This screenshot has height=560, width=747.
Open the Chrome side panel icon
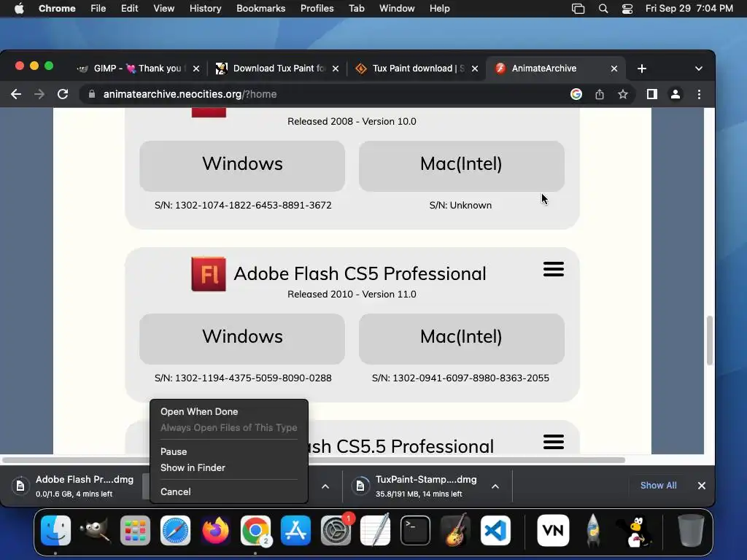pos(651,94)
